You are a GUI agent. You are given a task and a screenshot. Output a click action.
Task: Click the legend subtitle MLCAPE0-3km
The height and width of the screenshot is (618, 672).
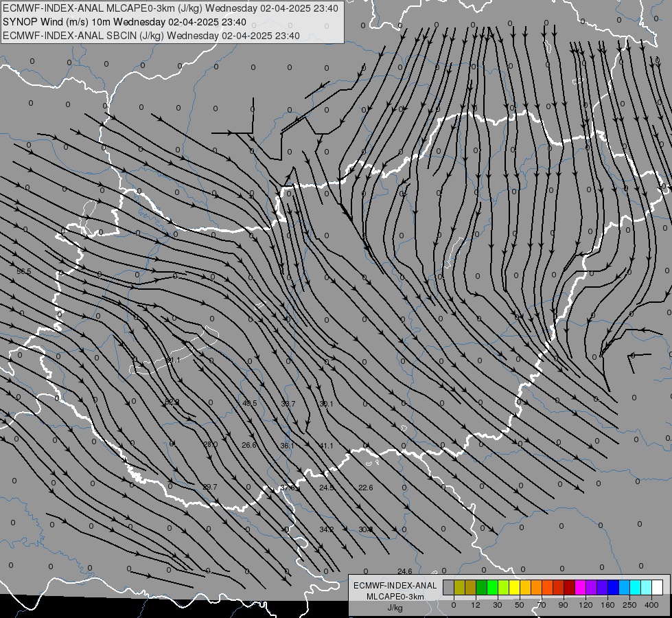click(x=395, y=596)
